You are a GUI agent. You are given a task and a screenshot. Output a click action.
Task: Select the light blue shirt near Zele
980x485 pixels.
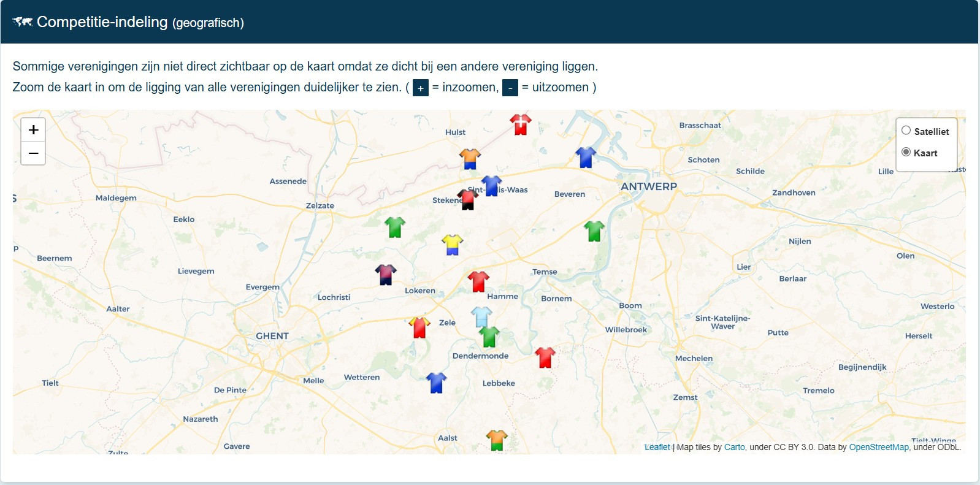point(481,317)
